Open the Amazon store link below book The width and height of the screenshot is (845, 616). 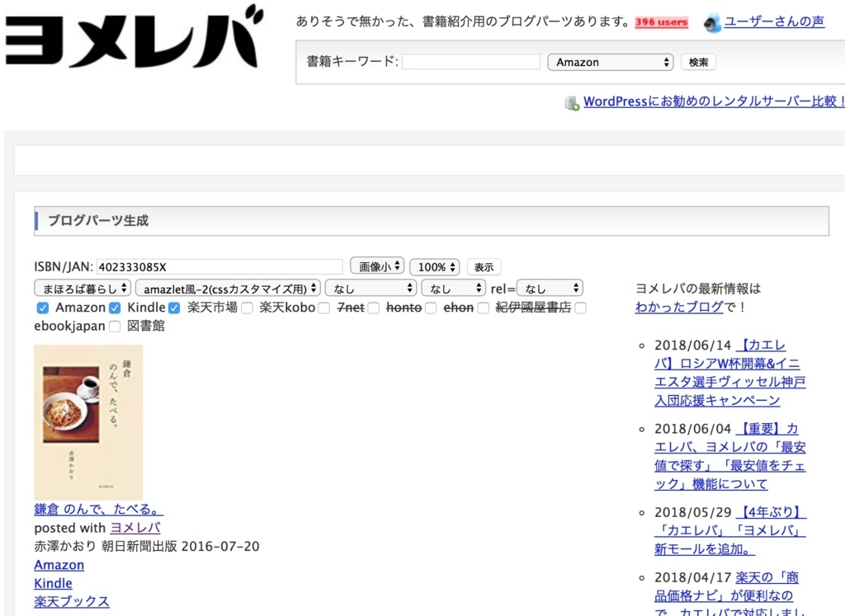click(59, 565)
